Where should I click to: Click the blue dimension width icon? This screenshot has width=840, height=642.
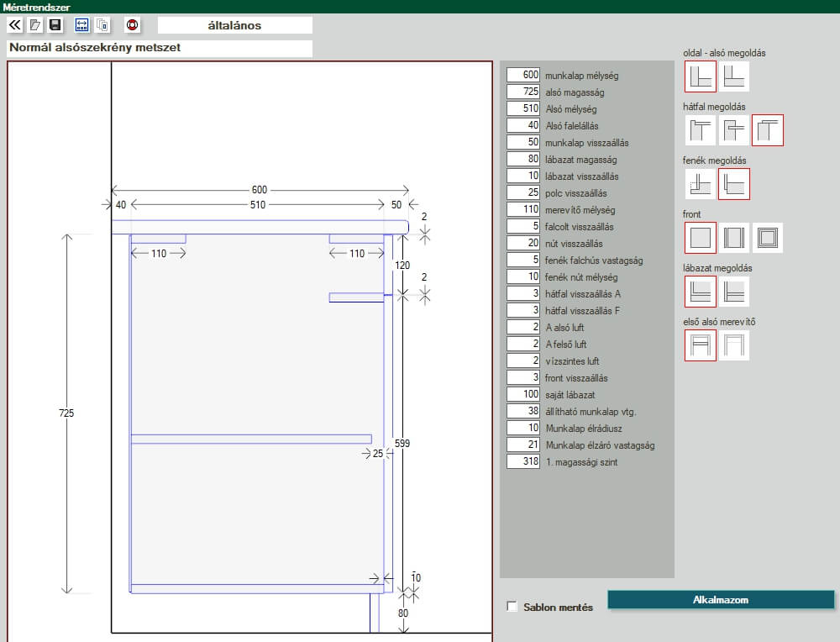click(81, 25)
